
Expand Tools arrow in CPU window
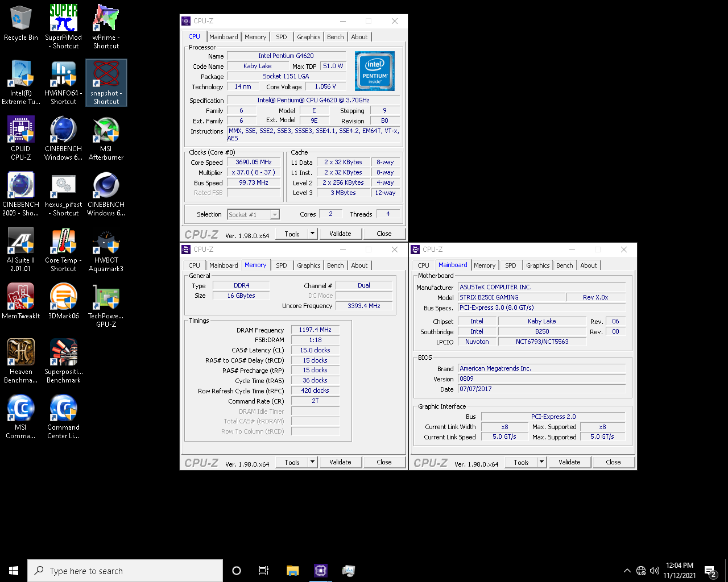(x=313, y=234)
